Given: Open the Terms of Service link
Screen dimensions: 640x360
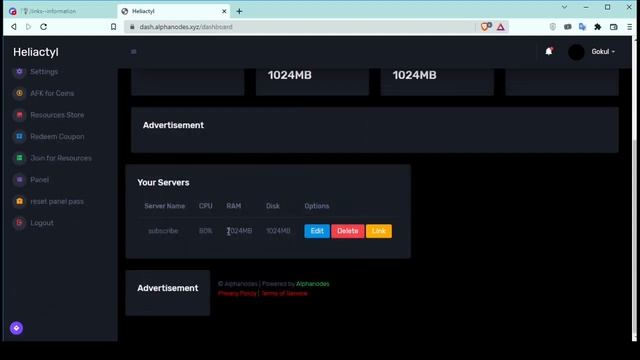Looking at the screenshot, I should pos(284,293).
